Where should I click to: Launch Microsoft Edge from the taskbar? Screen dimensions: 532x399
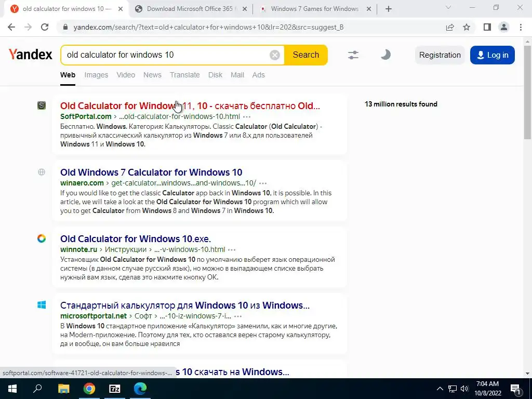click(x=140, y=389)
